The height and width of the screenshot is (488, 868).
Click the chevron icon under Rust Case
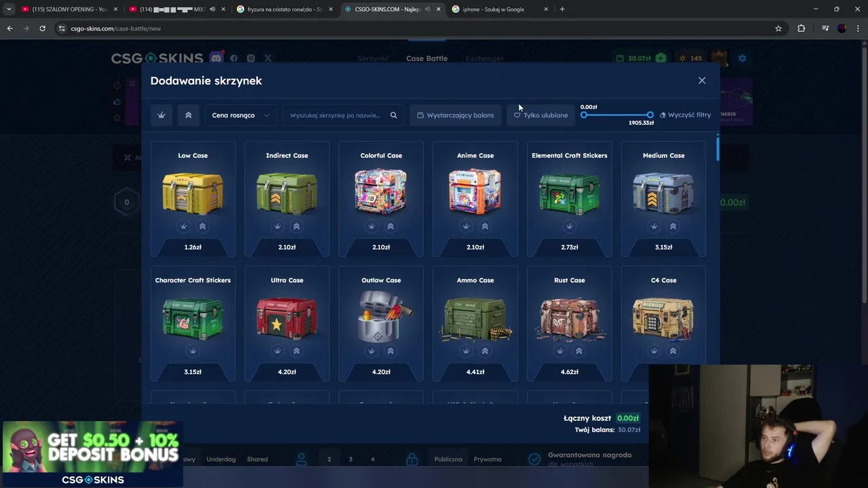click(579, 351)
